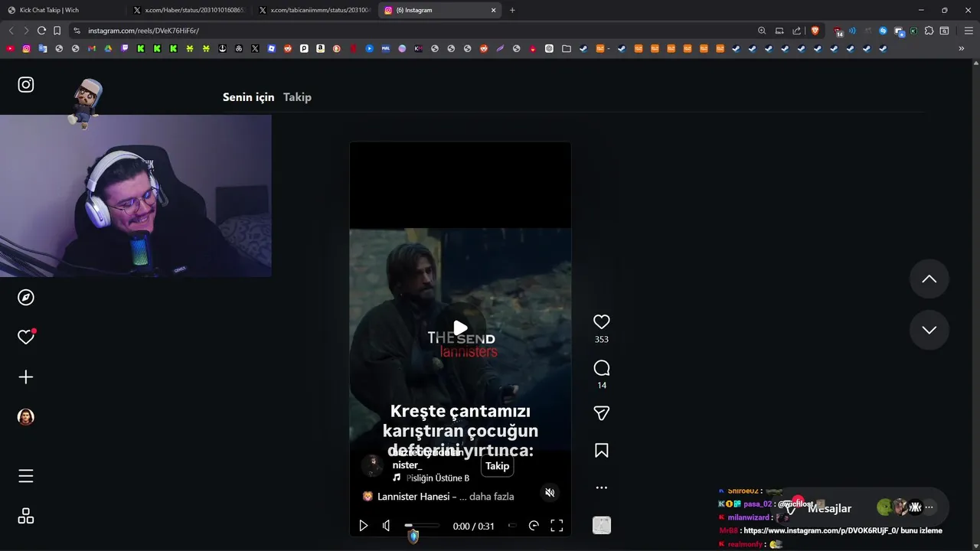980x551 pixels.
Task: Click realmonfy username in chat overlay
Action: [745, 544]
